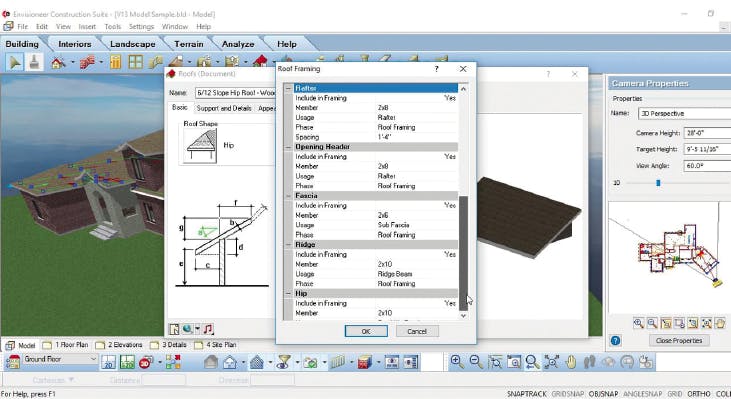Collapse the Ridge section
Viewport: 731px width, 399px height.
tap(288, 245)
